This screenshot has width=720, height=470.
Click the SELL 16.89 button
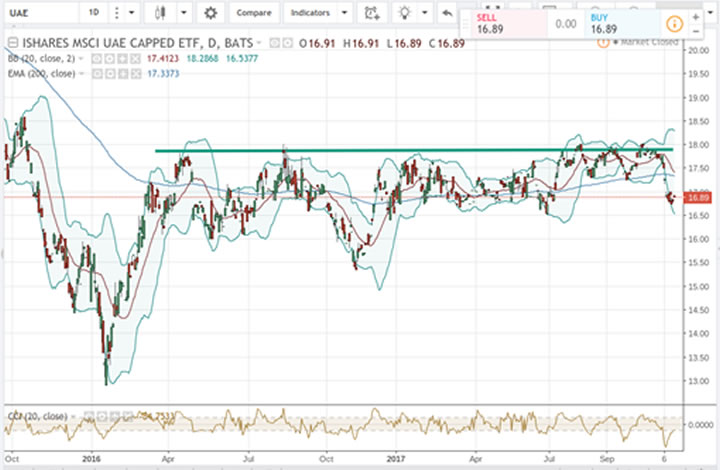click(510, 24)
